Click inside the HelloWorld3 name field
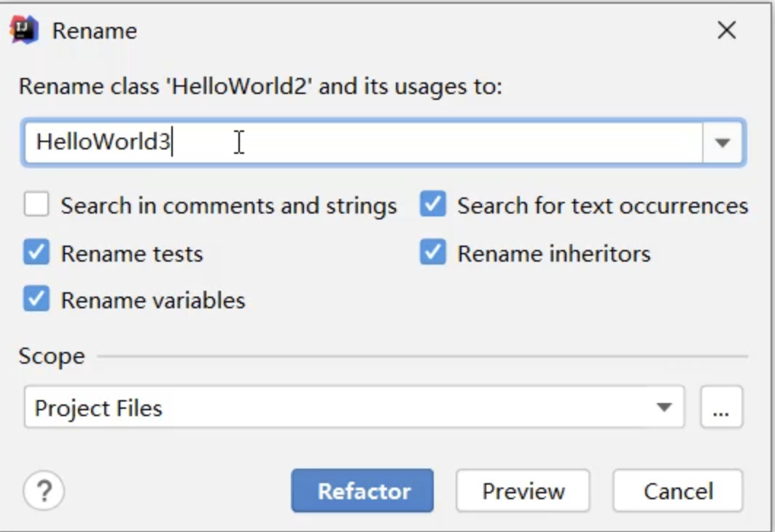The width and height of the screenshot is (775, 532). (365, 143)
